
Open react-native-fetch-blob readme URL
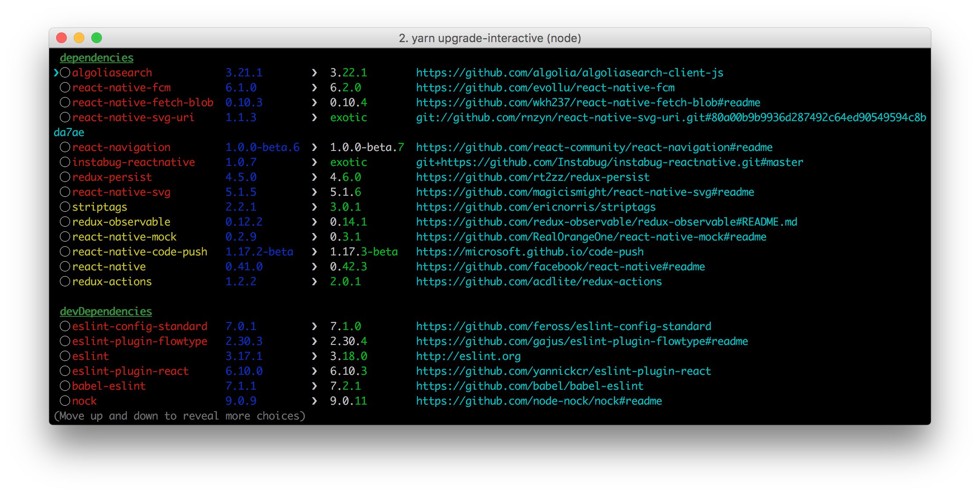(588, 103)
